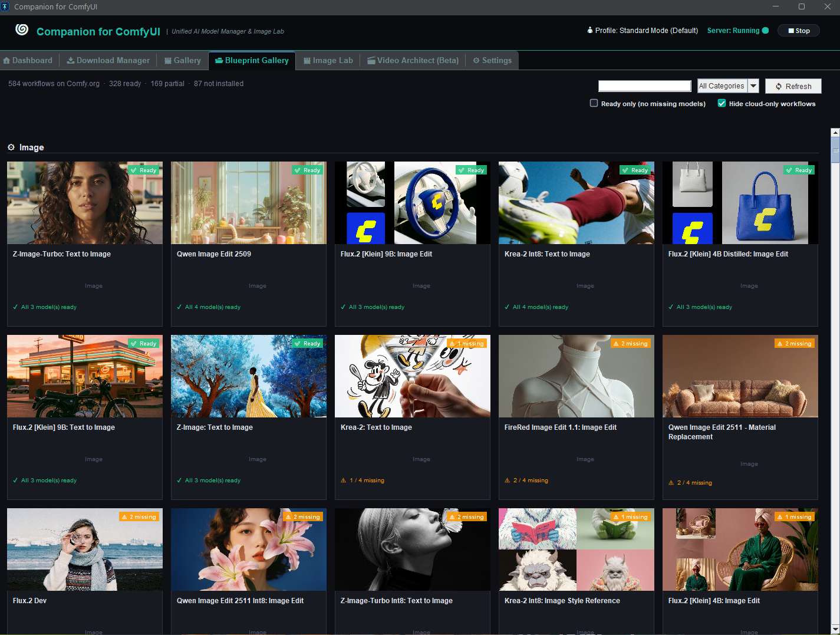Open the Qwen Image Edit 2509 thumbnail
Screen dimensions: 840x635
(x=249, y=203)
